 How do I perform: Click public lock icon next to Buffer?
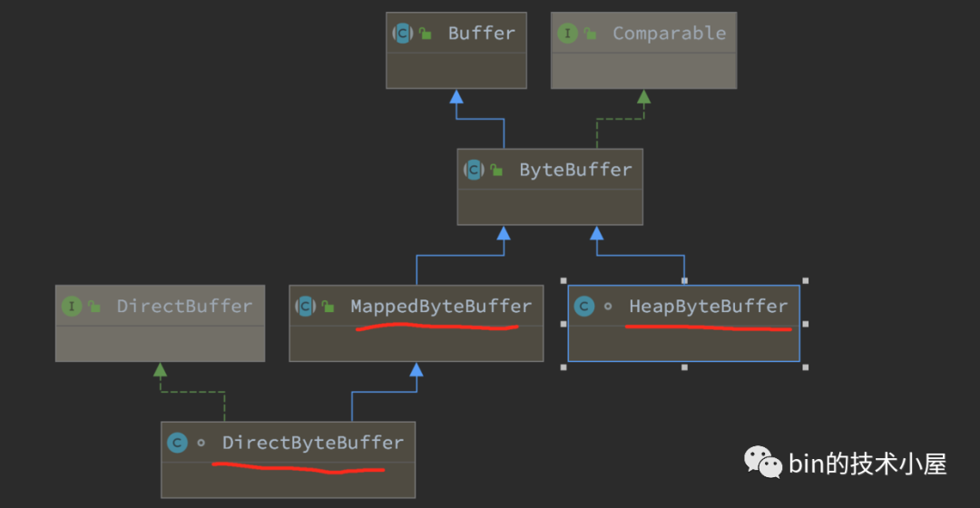tap(426, 34)
